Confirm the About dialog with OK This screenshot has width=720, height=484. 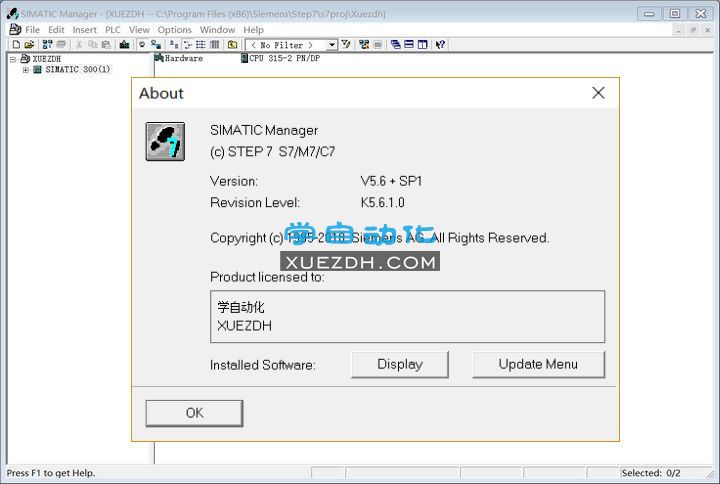click(x=194, y=413)
